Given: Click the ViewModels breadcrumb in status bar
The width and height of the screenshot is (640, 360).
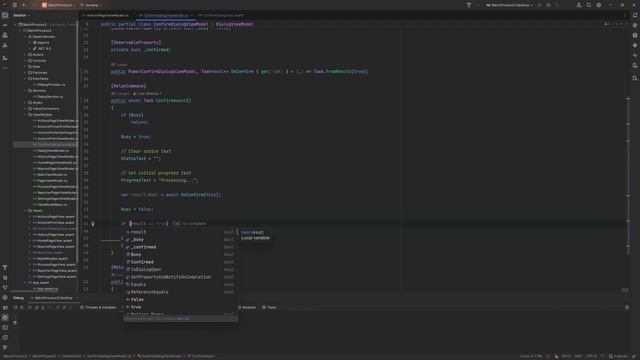Looking at the screenshot, I should (x=72, y=356).
